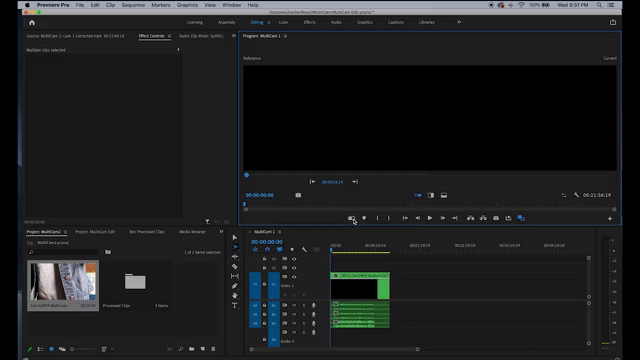Mark Out point in Program monitor
Viewport: 640px width, 360px height.
389,218
